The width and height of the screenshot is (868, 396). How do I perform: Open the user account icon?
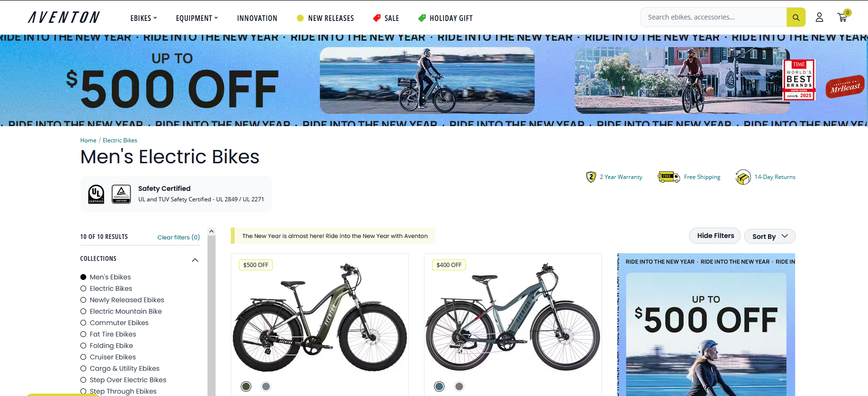(x=819, y=18)
